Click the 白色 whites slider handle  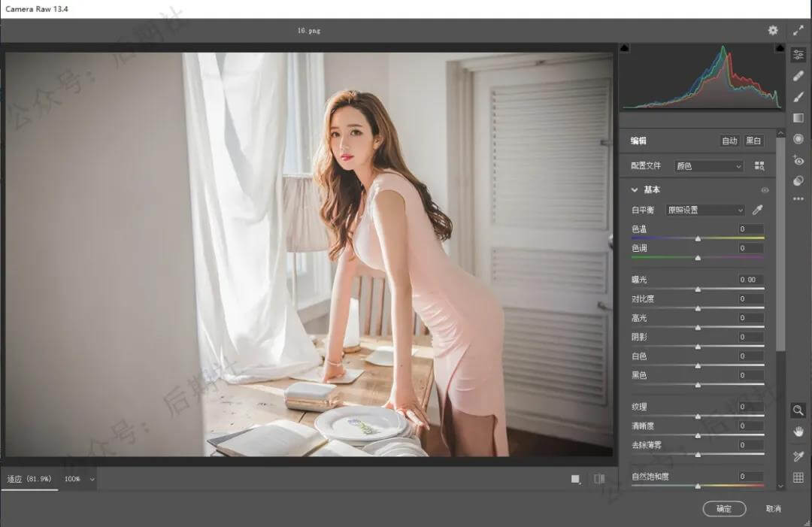click(x=698, y=365)
